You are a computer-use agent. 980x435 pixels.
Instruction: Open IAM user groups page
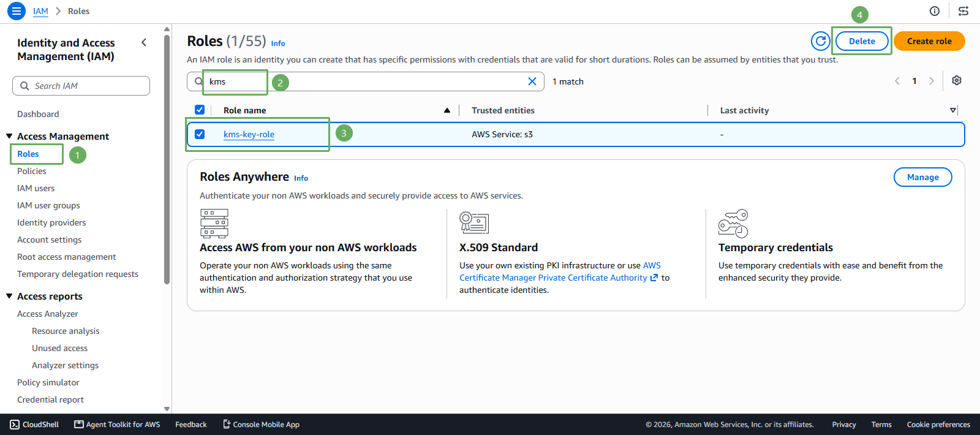[x=48, y=205]
